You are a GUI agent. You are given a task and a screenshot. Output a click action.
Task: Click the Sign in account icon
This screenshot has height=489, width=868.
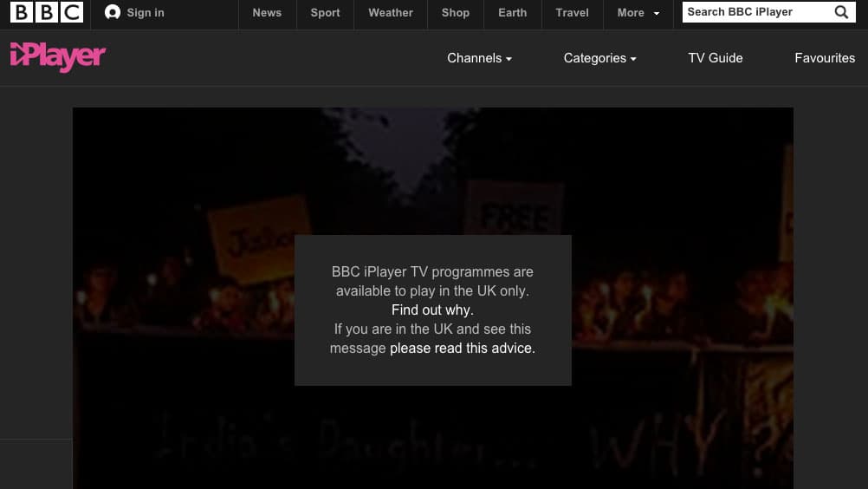point(113,12)
